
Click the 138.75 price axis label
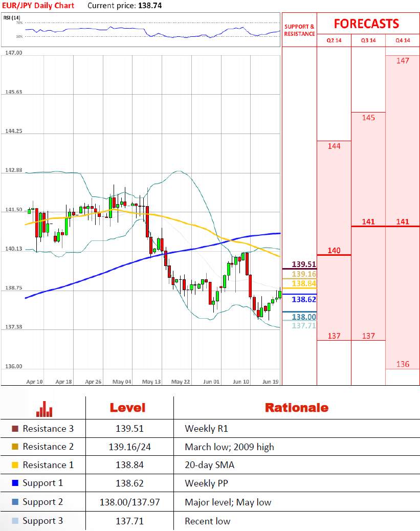(x=13, y=288)
